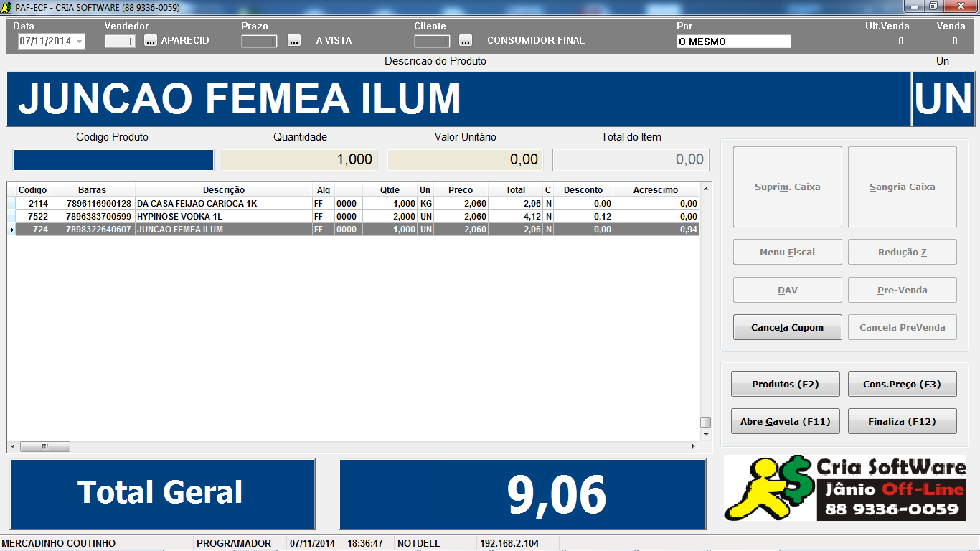980x551 pixels.
Task: Click the Cancela Cupom button
Action: click(x=787, y=327)
